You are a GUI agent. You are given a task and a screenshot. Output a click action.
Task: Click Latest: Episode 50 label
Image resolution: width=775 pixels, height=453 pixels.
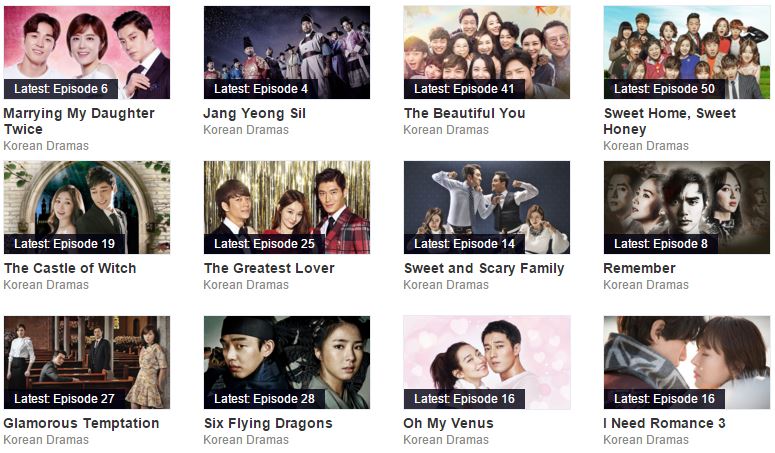(664, 89)
